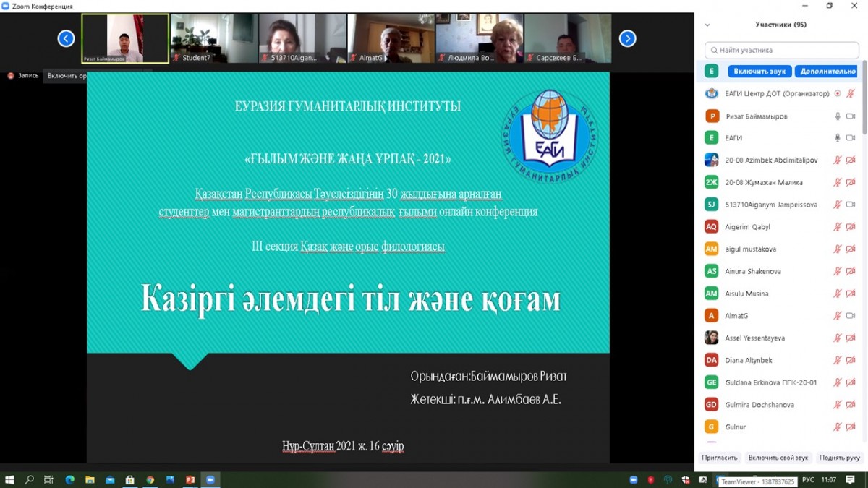Click the Найти участника search field
868x488 pixels.
(x=781, y=50)
